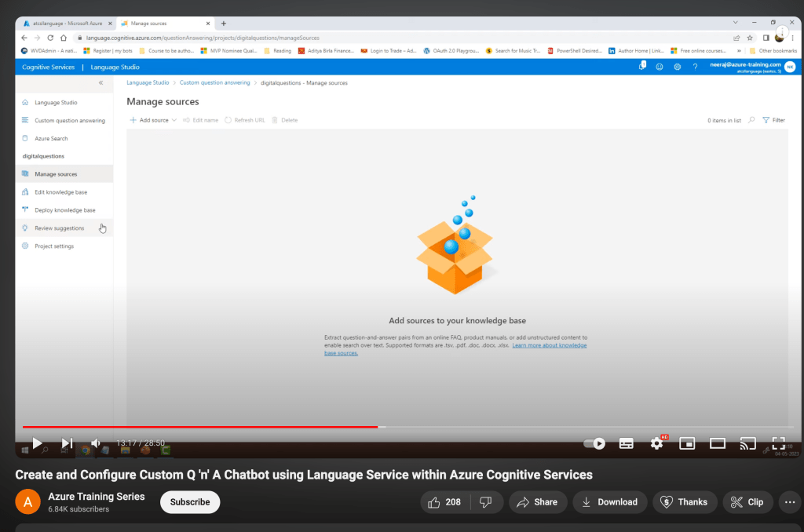Close the Manage sources browser tab
Image resolution: width=804 pixels, height=532 pixels.
(207, 23)
